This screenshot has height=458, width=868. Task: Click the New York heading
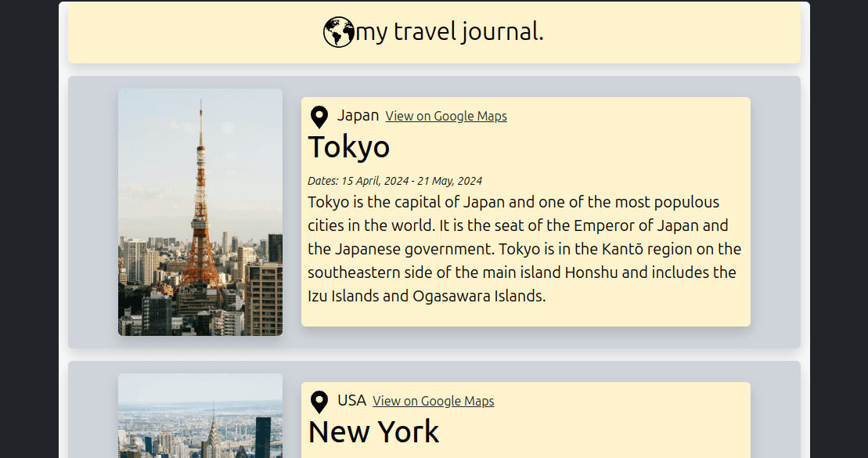coord(373,432)
